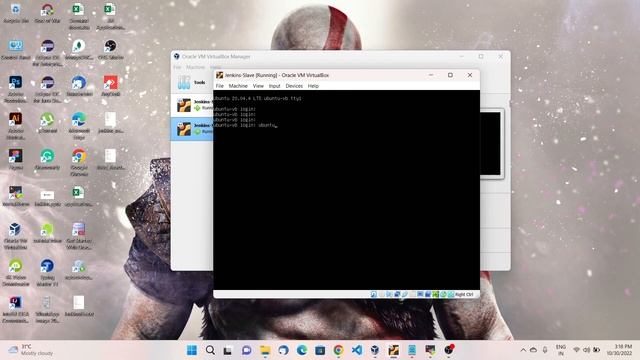Click the Right Ctrl host key label

(464, 294)
